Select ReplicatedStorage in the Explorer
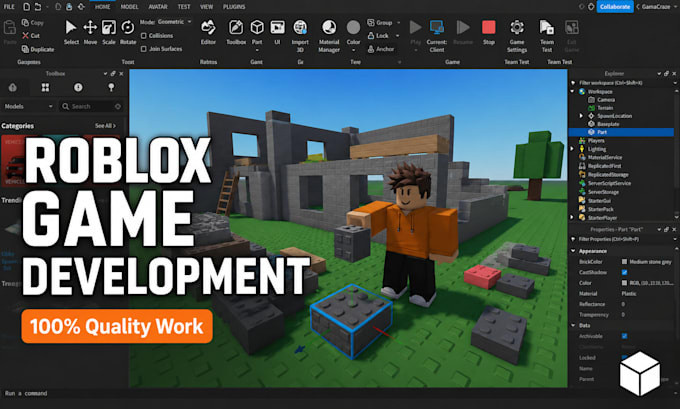The height and width of the screenshot is (409, 680). (608, 174)
